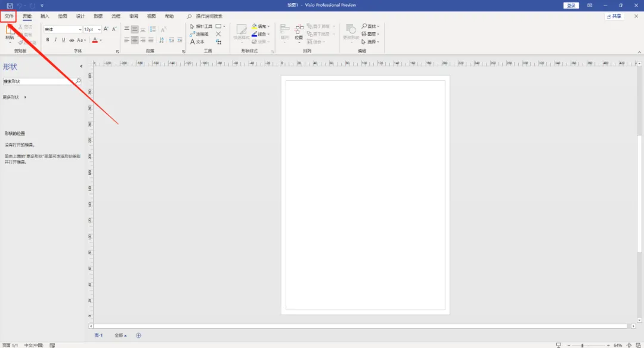
Task: Select the Text tool (文本)
Action: click(197, 42)
